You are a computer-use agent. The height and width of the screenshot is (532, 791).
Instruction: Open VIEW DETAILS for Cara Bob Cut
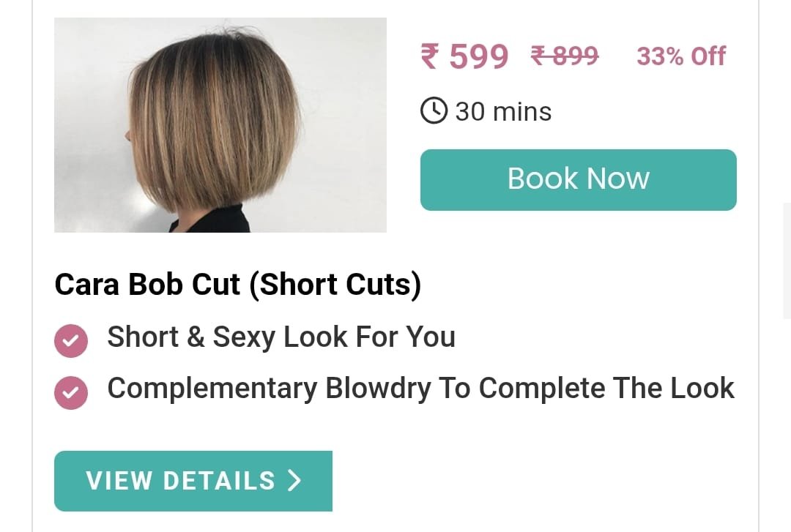193,481
